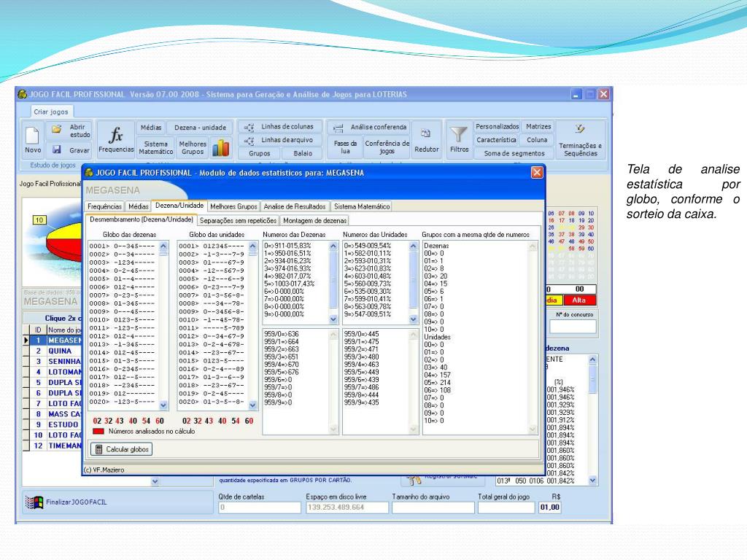Switch to the Frequências tab in the dialog

[x=104, y=206]
